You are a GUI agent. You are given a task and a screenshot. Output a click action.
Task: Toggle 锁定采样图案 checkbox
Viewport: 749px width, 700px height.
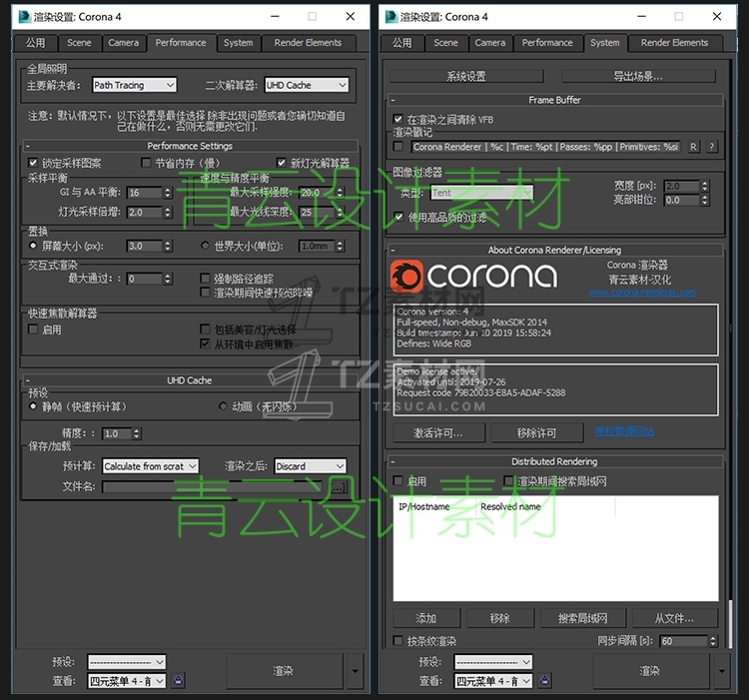coord(33,163)
